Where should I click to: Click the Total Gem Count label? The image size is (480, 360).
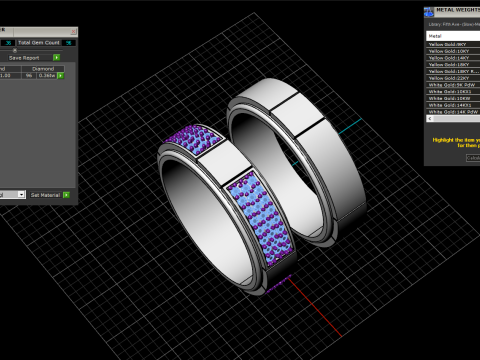click(39, 43)
